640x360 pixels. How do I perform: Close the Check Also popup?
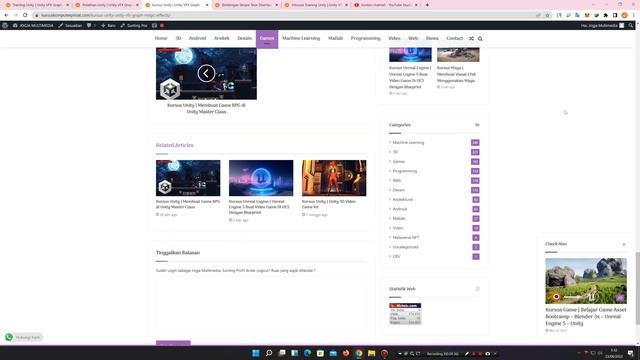coord(624,244)
